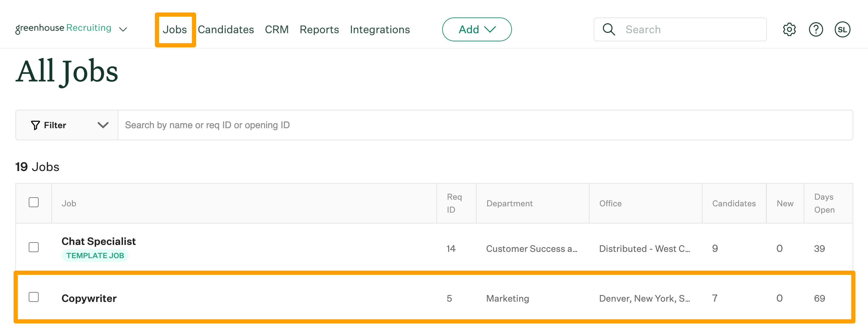Navigate to Integrations
868x336 pixels.
[x=380, y=30]
